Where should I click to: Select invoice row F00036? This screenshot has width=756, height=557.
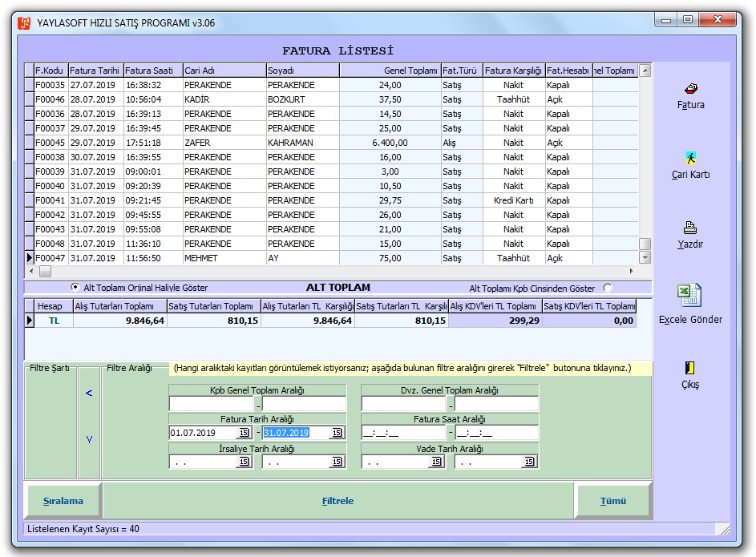(x=332, y=114)
